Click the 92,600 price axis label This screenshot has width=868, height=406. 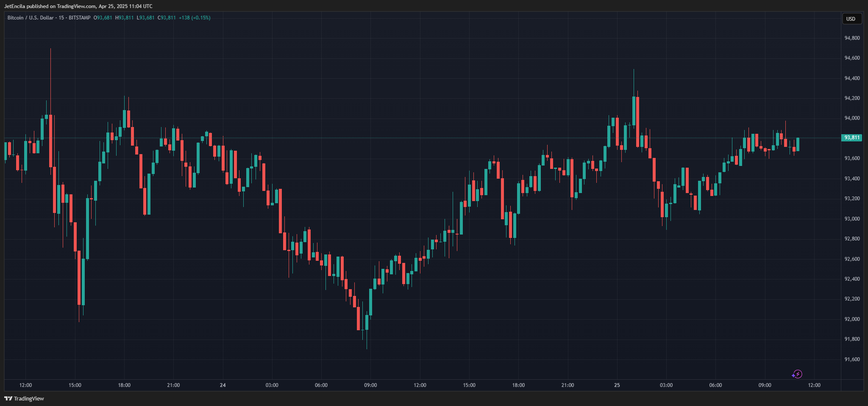(x=852, y=259)
